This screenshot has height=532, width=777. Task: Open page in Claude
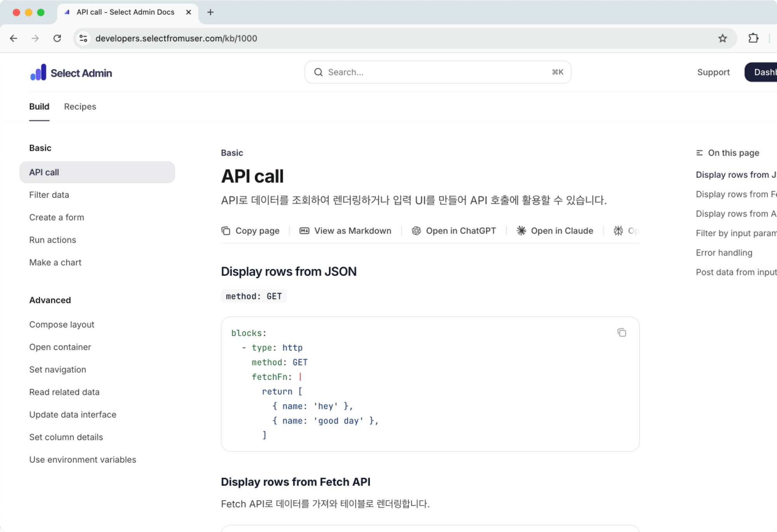[555, 231]
